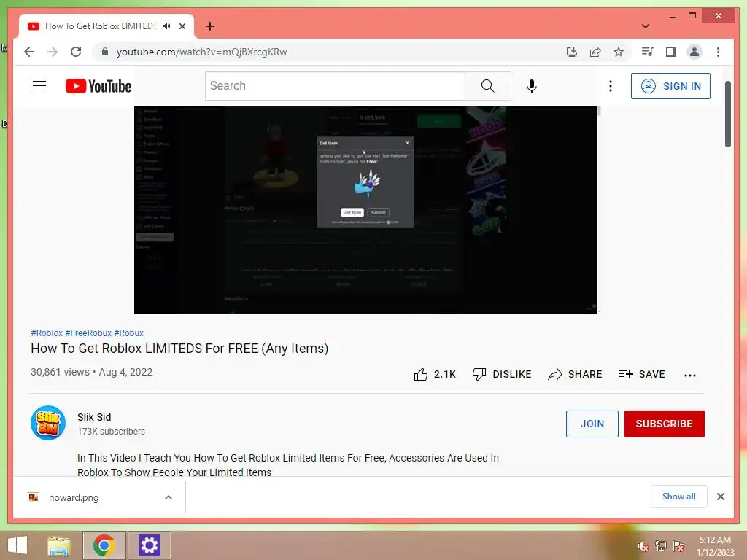This screenshot has height=560, width=747.
Task: Open #Roblox hashtag link
Action: point(47,332)
